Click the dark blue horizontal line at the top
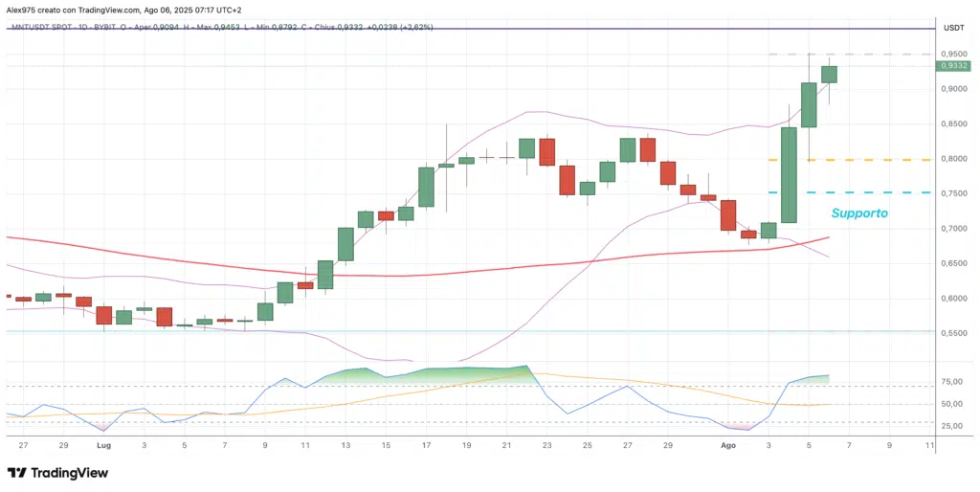The image size is (980, 492). pyautogui.click(x=479, y=29)
